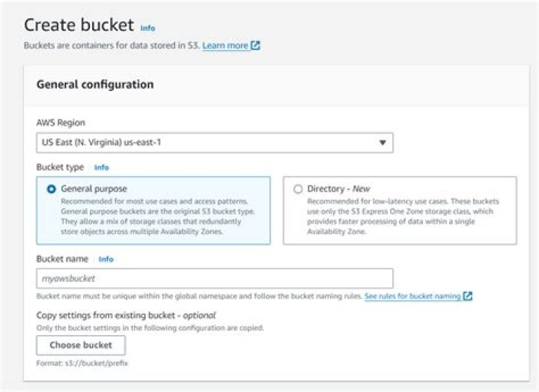Click the General configuration section header
Image resolution: width=539 pixels, height=392 pixels.
(95, 85)
